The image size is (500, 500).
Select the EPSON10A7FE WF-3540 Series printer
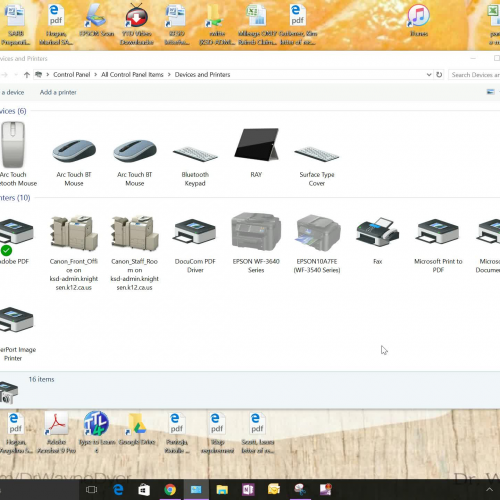tap(317, 244)
